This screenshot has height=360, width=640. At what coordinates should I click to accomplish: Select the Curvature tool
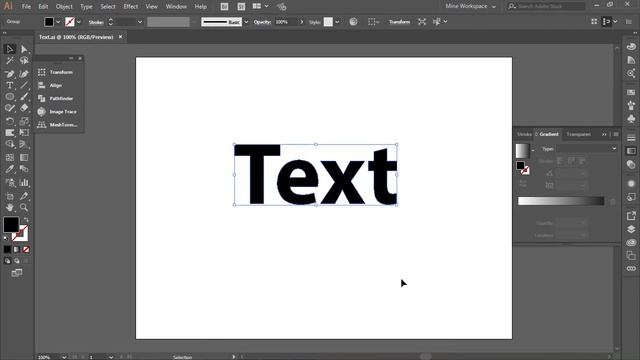click(x=24, y=74)
